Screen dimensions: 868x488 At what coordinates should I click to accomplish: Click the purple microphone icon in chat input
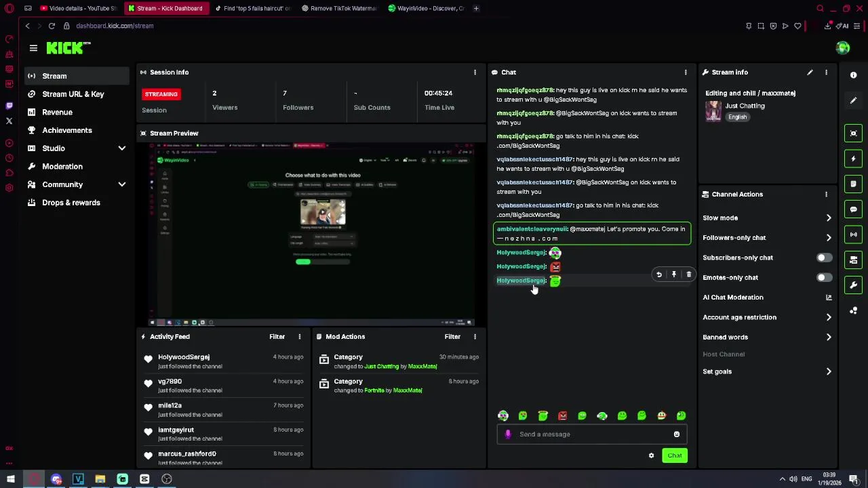click(507, 434)
